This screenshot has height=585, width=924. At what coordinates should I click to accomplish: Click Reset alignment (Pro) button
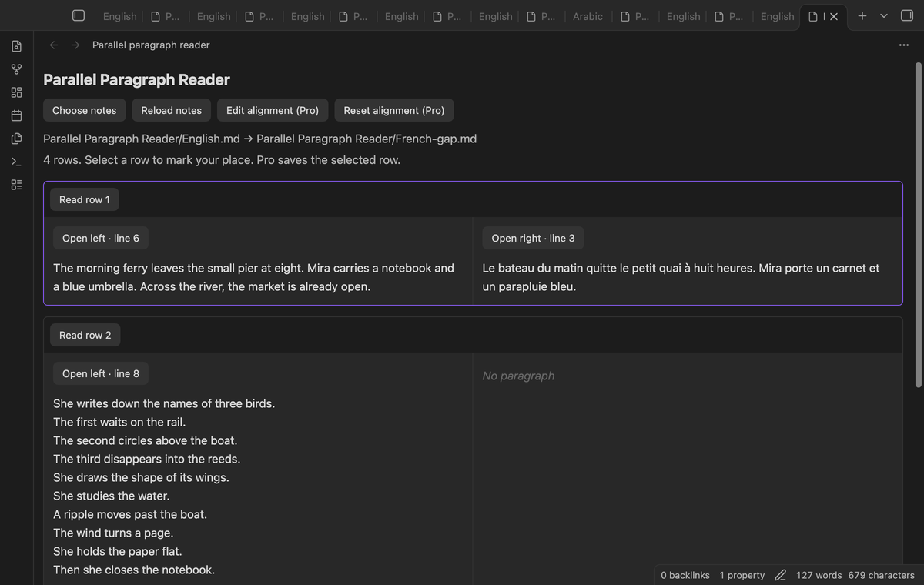pos(394,110)
